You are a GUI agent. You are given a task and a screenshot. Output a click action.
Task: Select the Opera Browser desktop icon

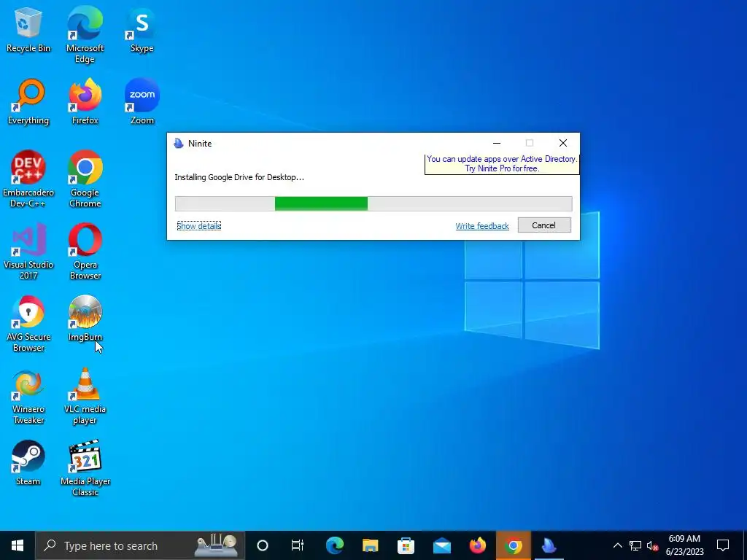(x=85, y=252)
